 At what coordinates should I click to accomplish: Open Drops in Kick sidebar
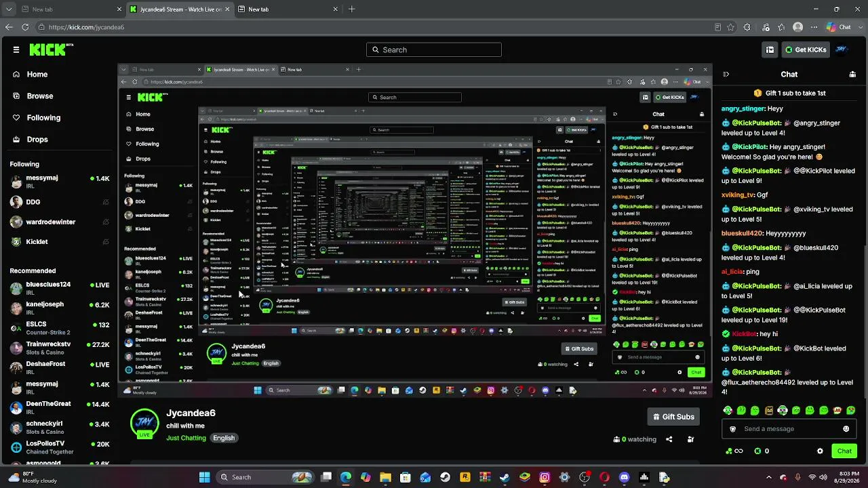(37, 140)
